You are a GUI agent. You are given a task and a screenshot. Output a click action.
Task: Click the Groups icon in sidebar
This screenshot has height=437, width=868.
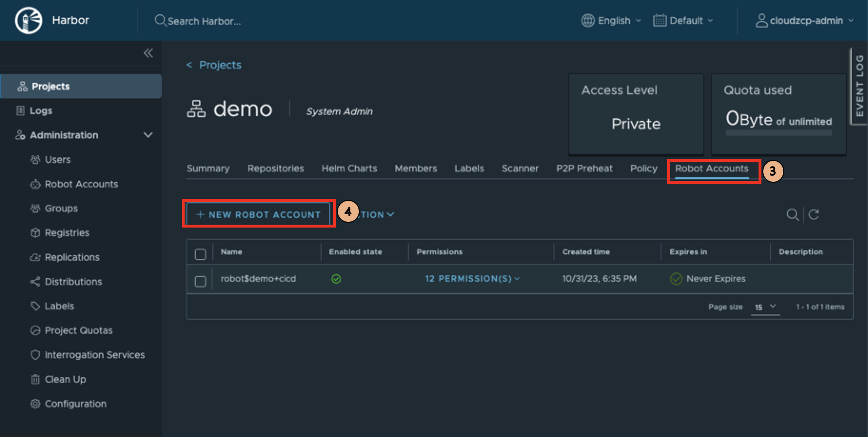coord(35,208)
